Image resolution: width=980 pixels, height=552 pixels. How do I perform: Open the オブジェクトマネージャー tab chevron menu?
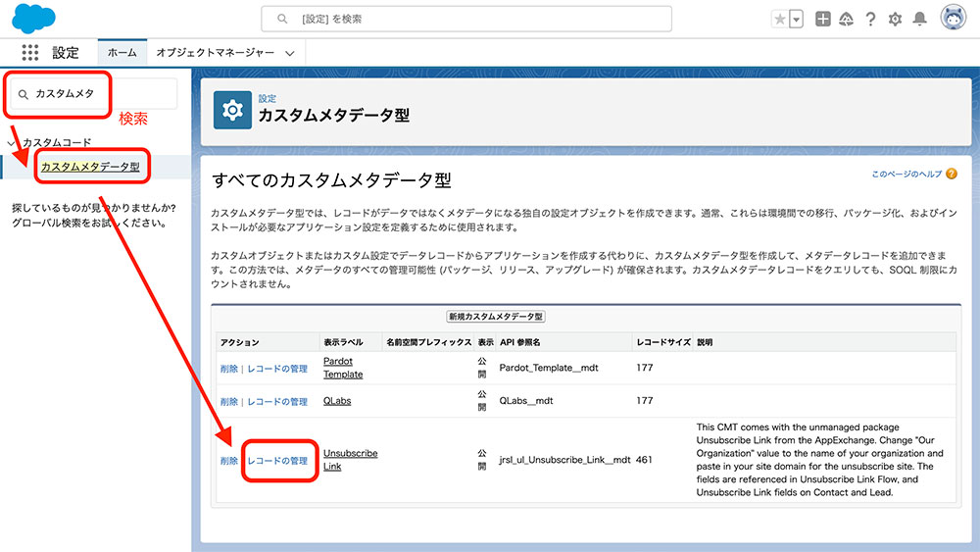point(290,54)
